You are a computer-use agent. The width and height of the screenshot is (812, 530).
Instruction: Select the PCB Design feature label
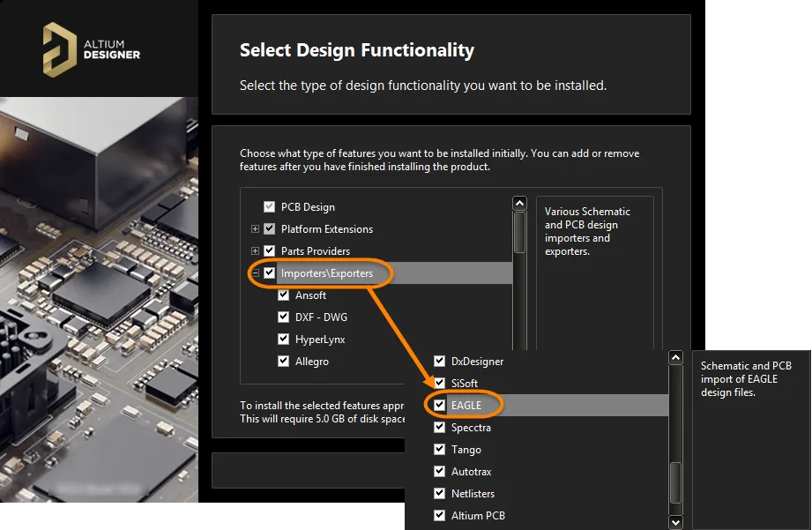[308, 207]
